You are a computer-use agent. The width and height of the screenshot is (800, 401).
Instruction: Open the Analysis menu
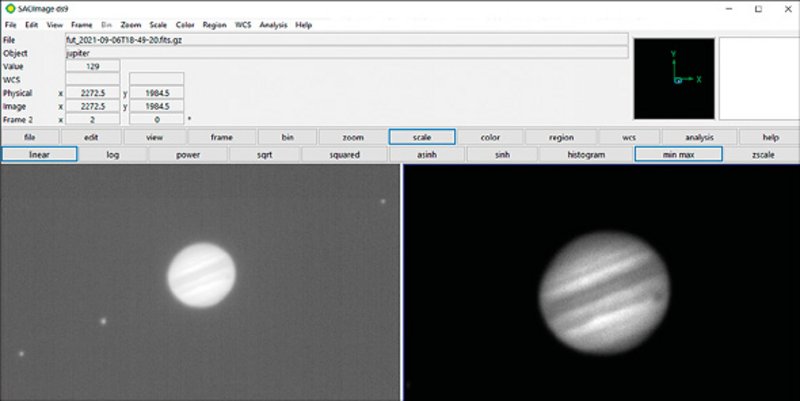pyautogui.click(x=273, y=23)
